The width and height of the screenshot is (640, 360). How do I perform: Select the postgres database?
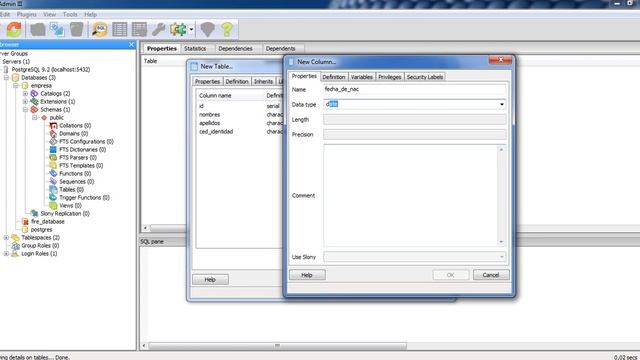pyautogui.click(x=42, y=229)
